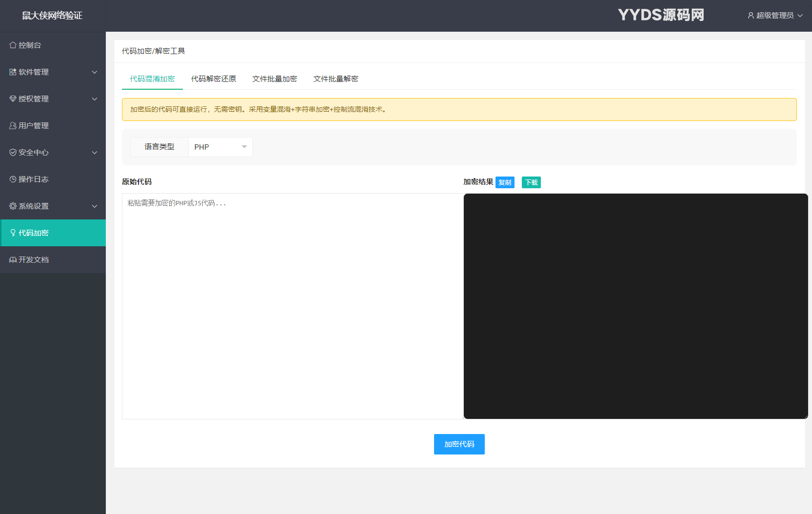
Task: Expand the 安全中心 submenu arrow
Action: tap(95, 153)
